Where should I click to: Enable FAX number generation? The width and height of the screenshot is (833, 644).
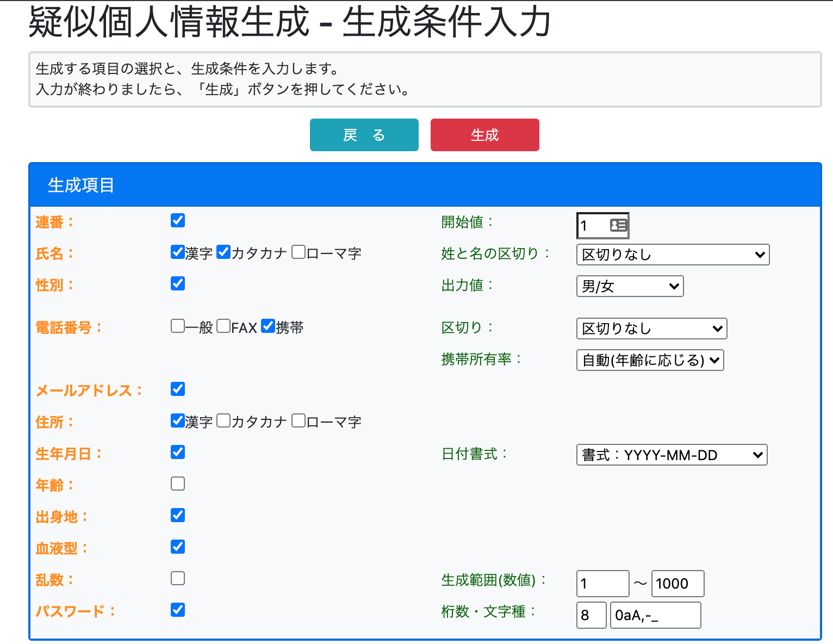223,326
